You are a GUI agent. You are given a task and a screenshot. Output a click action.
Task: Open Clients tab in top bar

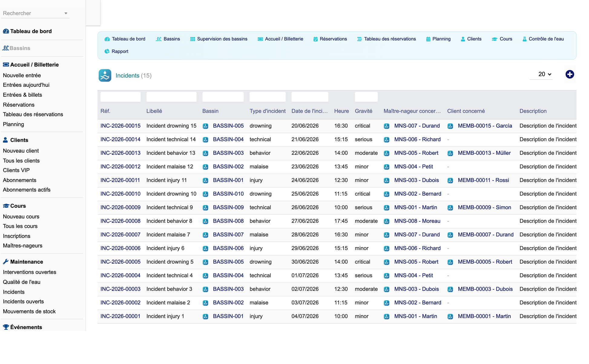(471, 39)
